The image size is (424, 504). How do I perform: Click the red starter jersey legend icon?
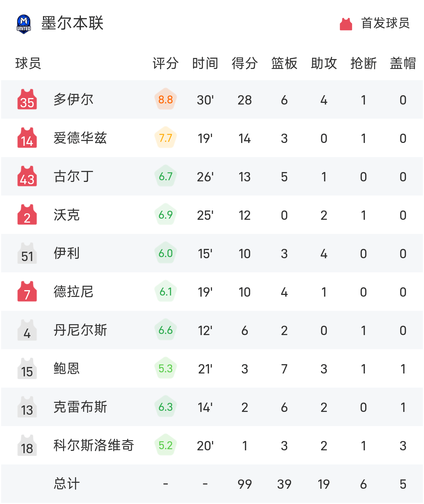tap(346, 24)
